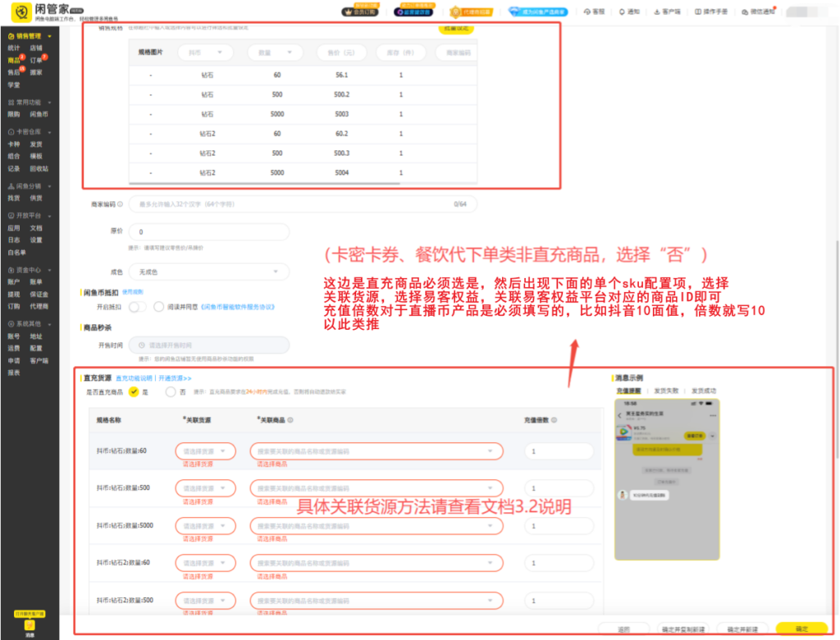Click the 开售时间 time picker field
The height and width of the screenshot is (640, 840).
(x=209, y=345)
